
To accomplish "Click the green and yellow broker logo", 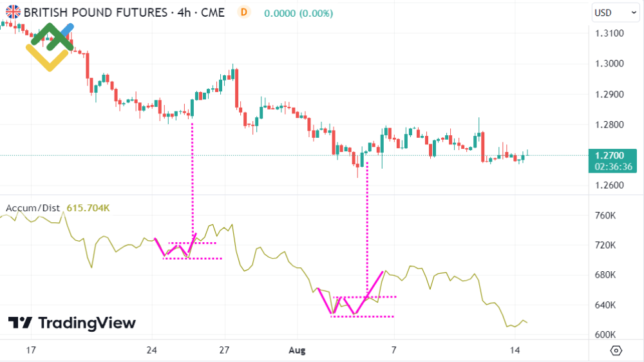I will tap(50, 46).
